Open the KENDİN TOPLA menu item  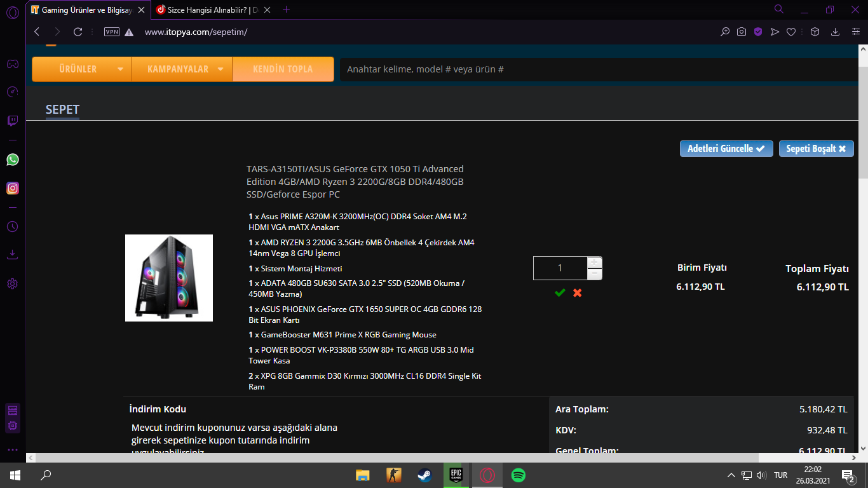tap(283, 69)
